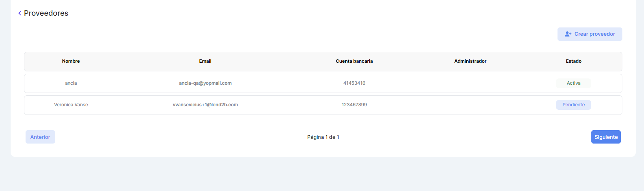This screenshot has height=191, width=644.
Task: Select the Email column header
Action: [205, 61]
